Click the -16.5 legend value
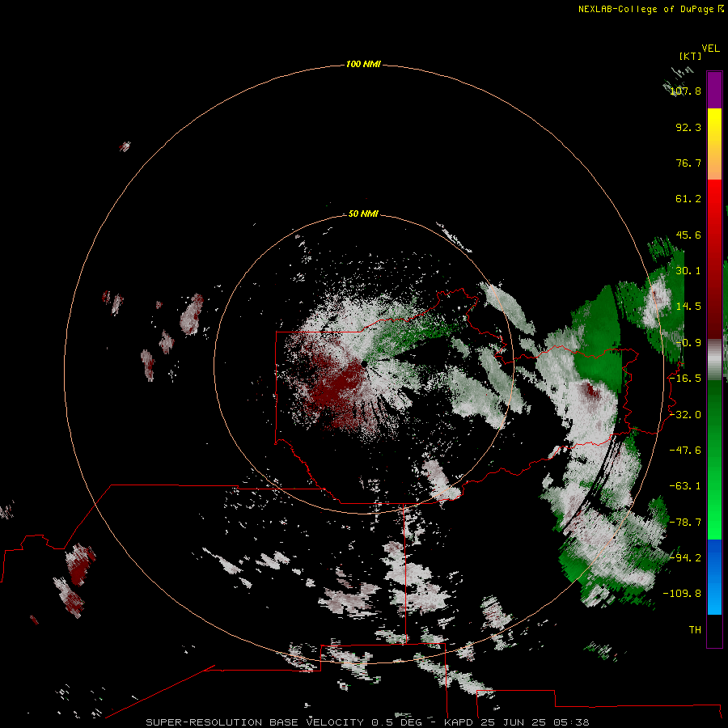 (x=686, y=379)
